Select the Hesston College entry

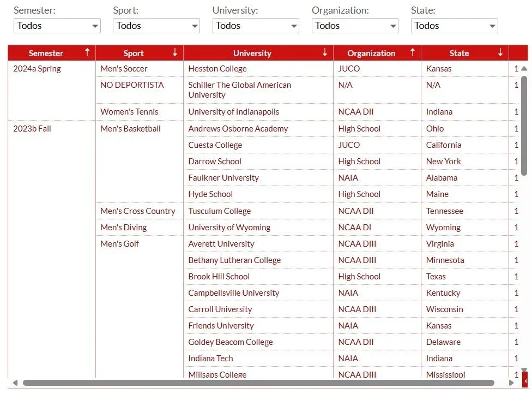click(217, 69)
